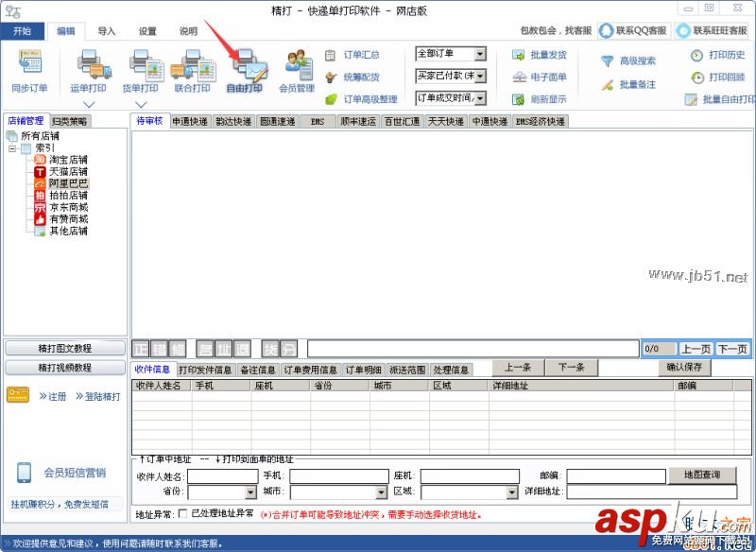Tick the 已处理地址异常 checkbox
The width and height of the screenshot is (756, 552).
pos(182,514)
